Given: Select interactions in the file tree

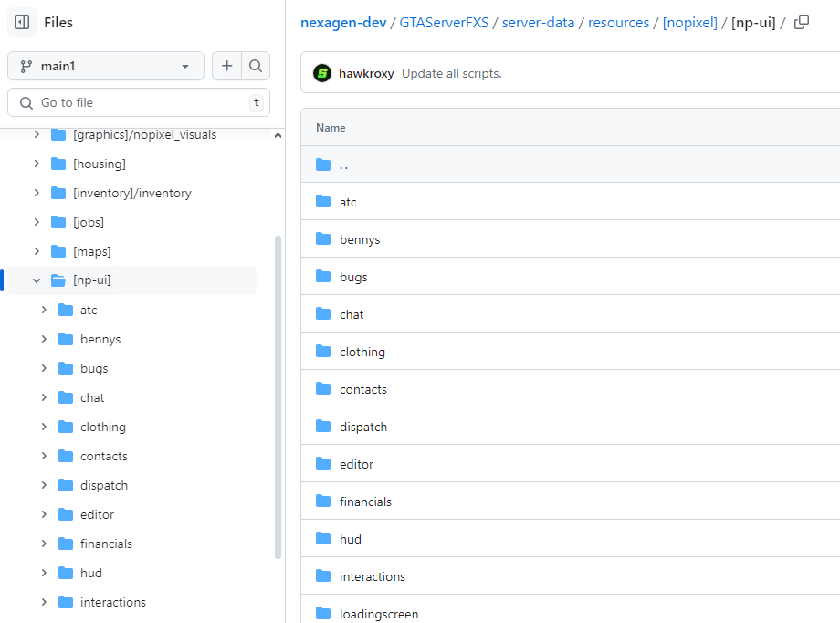Looking at the screenshot, I should coord(113,602).
